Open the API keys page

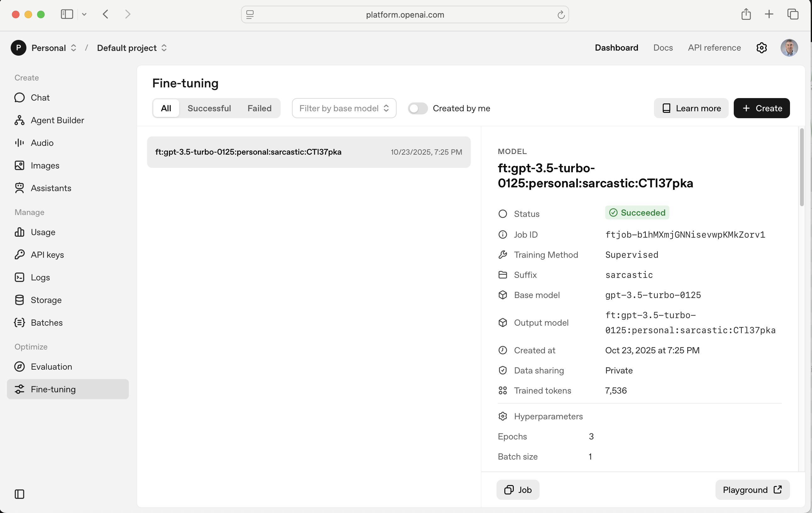47,255
